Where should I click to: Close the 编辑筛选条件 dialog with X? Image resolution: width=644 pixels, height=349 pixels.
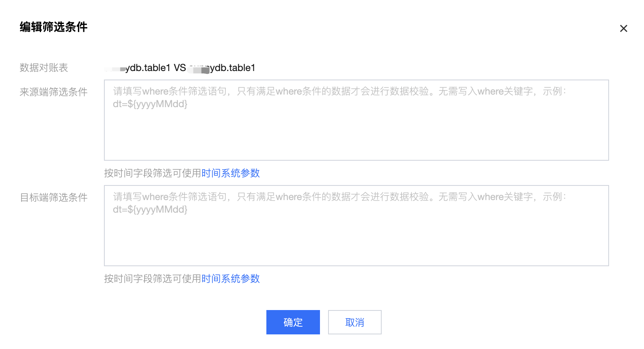(624, 28)
